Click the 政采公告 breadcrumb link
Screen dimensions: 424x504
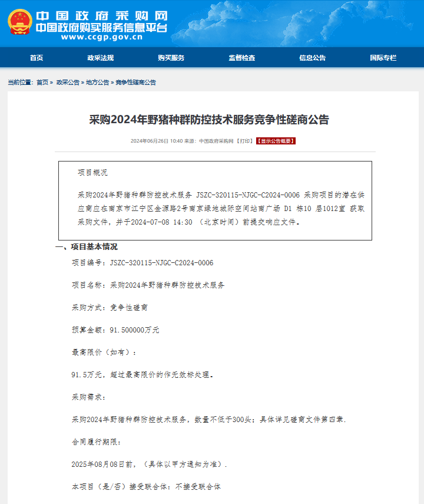click(x=68, y=83)
